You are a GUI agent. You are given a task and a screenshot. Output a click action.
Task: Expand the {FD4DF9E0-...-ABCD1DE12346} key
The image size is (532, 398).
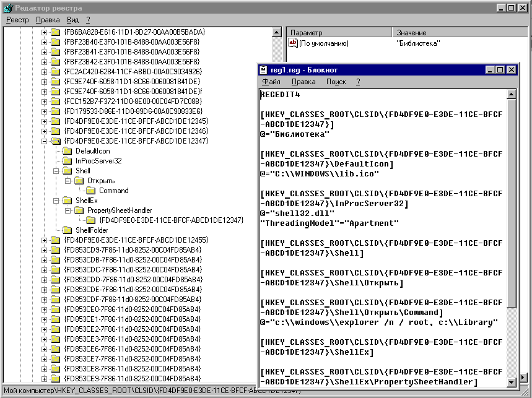click(44, 131)
